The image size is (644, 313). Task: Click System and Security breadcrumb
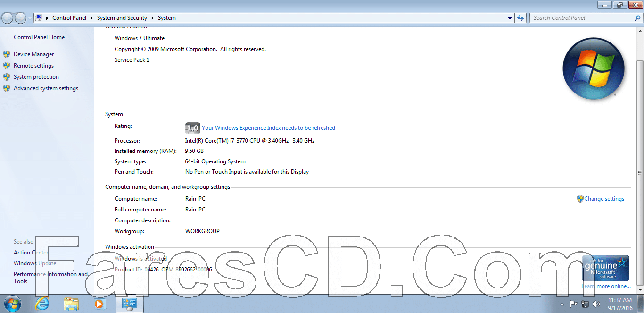coord(122,18)
